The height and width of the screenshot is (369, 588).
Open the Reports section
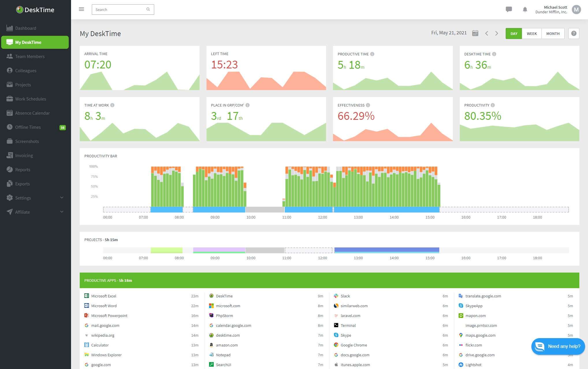23,169
